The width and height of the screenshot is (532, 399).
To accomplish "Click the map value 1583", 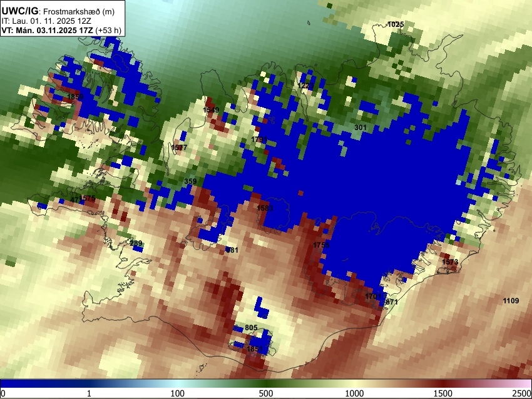I will (x=265, y=208).
